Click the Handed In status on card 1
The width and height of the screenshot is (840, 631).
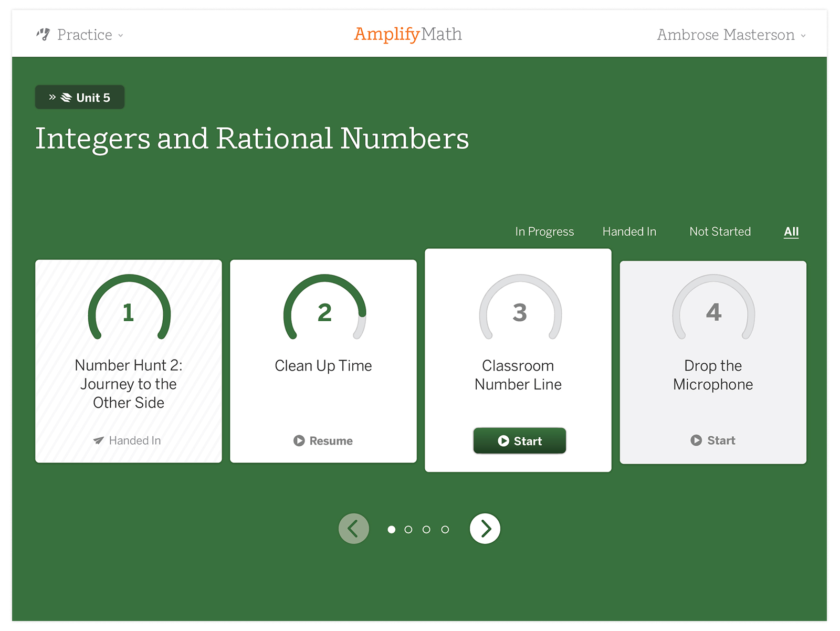pyautogui.click(x=128, y=440)
